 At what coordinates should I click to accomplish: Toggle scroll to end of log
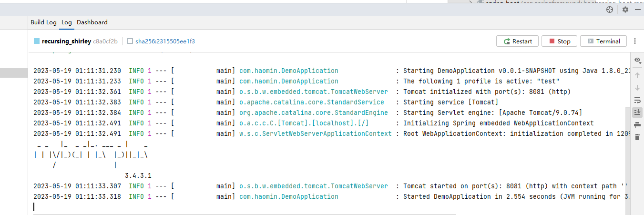coord(637,113)
